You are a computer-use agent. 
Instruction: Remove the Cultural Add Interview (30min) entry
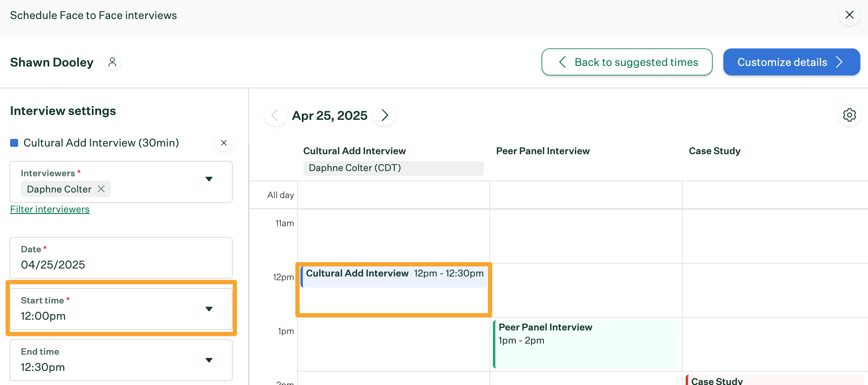224,143
